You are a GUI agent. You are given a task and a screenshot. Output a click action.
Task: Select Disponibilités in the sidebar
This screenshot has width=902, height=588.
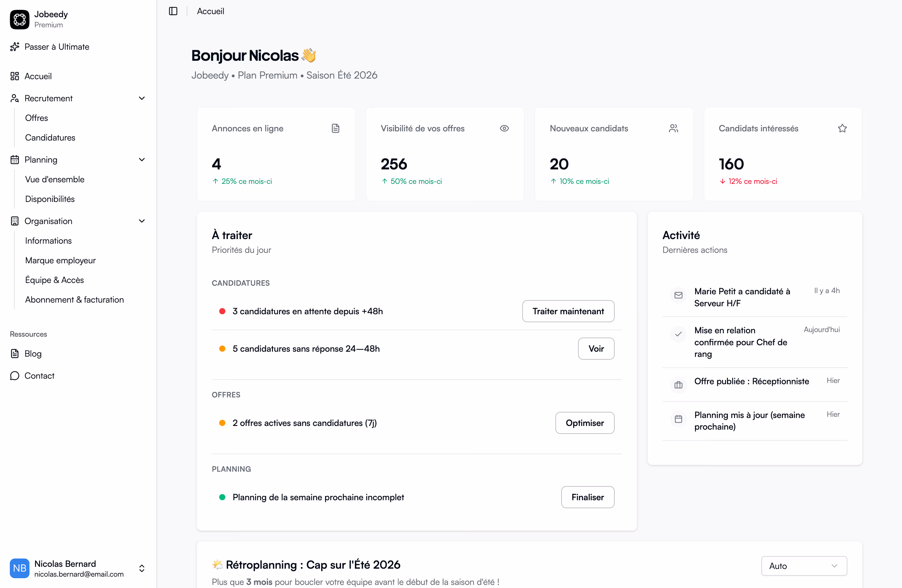pyautogui.click(x=50, y=199)
